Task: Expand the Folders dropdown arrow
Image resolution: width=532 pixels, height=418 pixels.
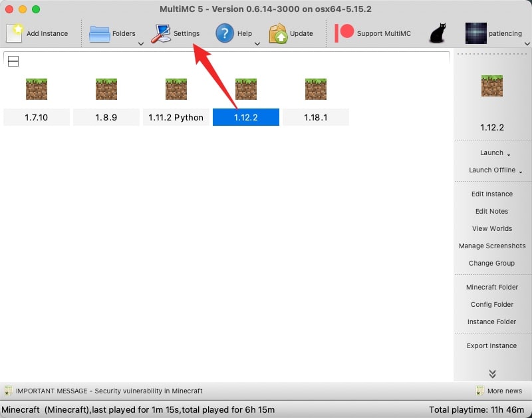Action: point(141,44)
